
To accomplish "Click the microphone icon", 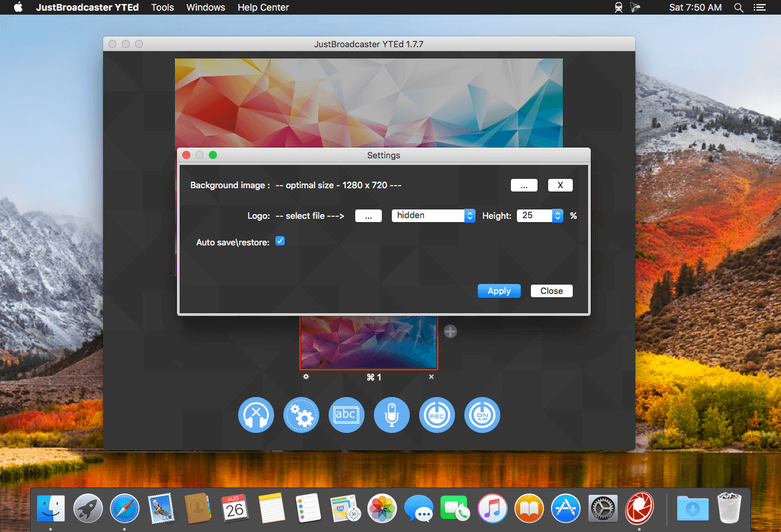I will coord(392,415).
